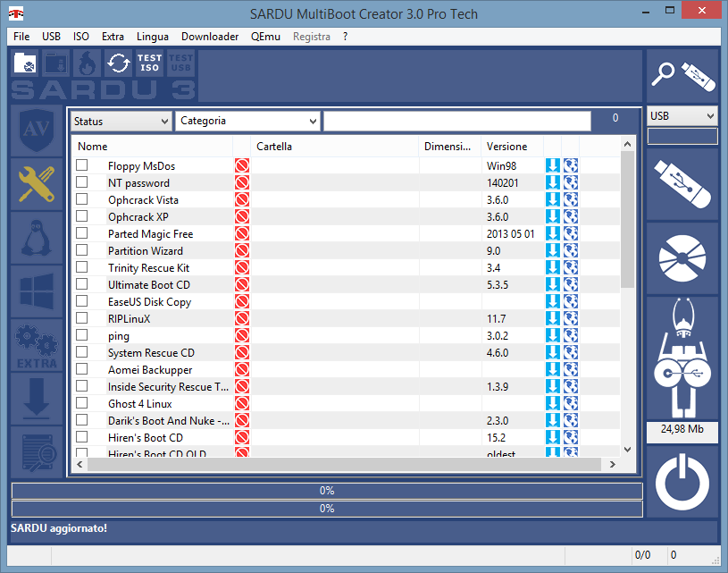Viewport: 728px width, 573px height.
Task: Check the NT password checkbox
Action: [82, 182]
